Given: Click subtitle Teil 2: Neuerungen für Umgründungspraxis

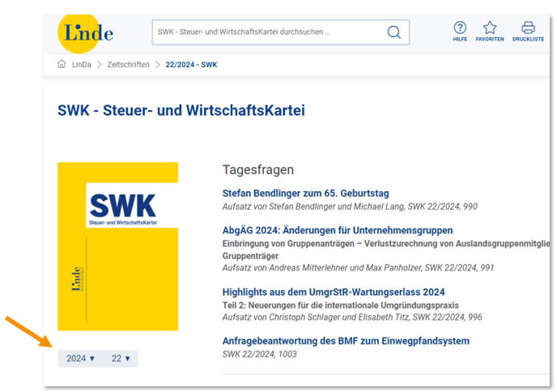Looking at the screenshot, I should [x=340, y=305].
